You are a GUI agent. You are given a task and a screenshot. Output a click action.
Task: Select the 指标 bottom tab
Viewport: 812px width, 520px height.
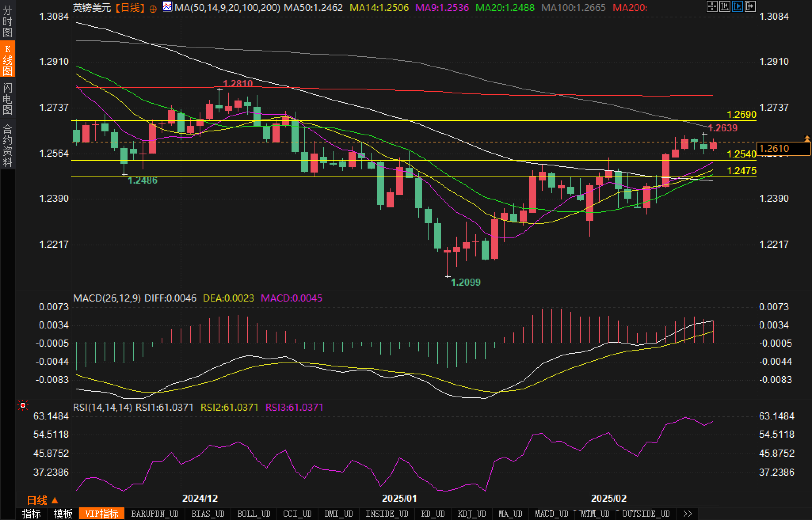(x=32, y=514)
